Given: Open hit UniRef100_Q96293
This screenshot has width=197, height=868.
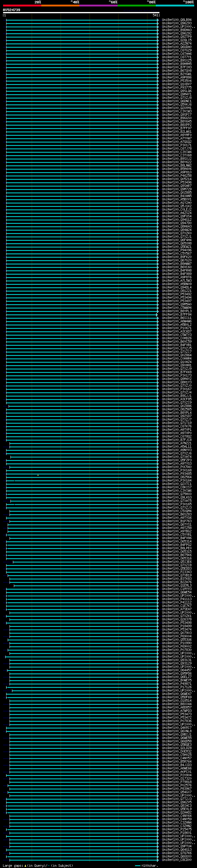Looking at the screenshot, I should point(177,23).
